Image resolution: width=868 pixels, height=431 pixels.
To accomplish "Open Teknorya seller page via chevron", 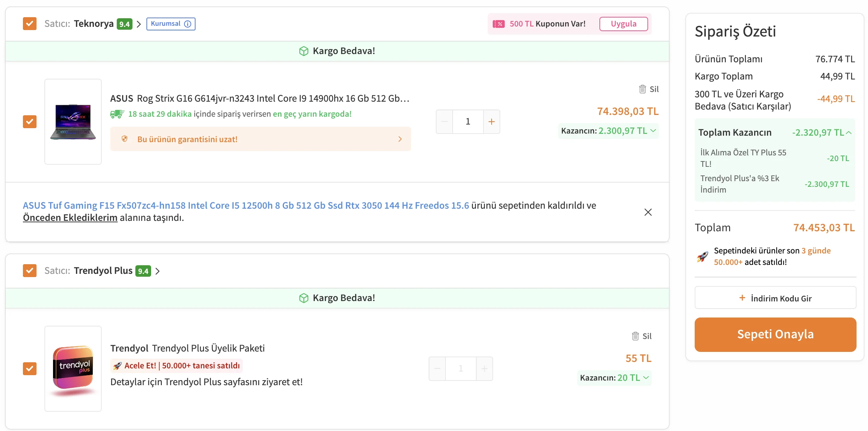I will (139, 24).
